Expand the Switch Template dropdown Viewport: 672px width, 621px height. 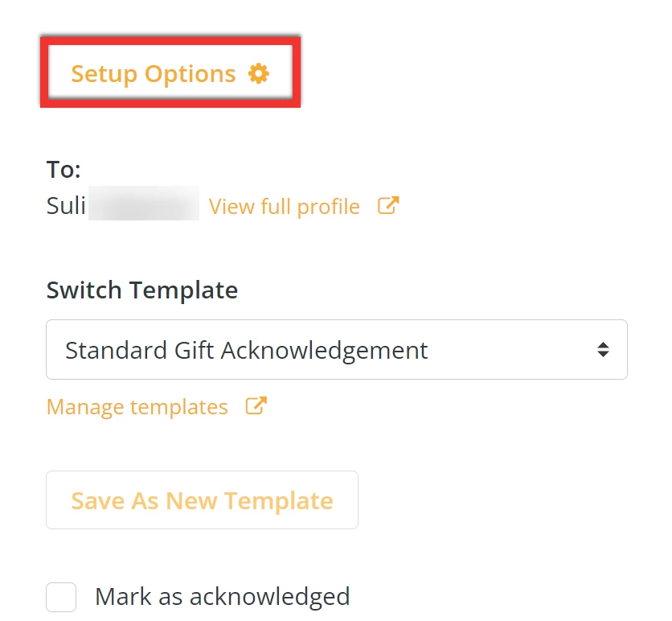[x=336, y=350]
